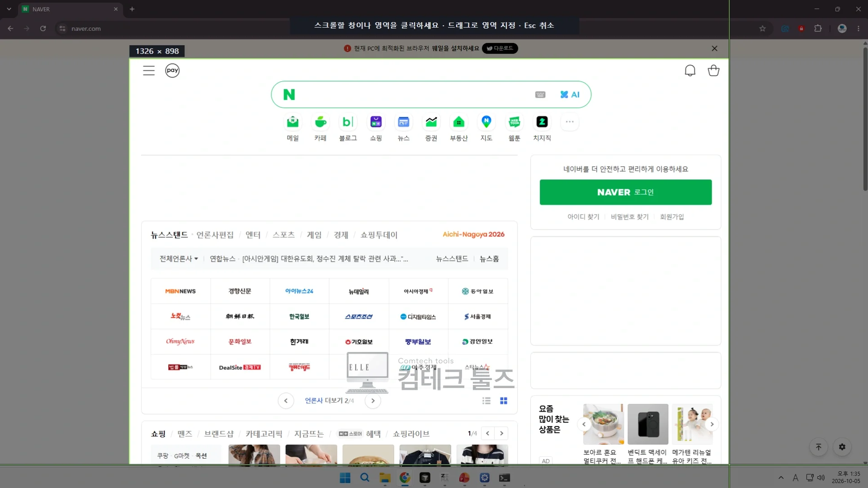The height and width of the screenshot is (488, 868).
Task: Open the Map (지도) shortcut icon
Action: point(486,122)
